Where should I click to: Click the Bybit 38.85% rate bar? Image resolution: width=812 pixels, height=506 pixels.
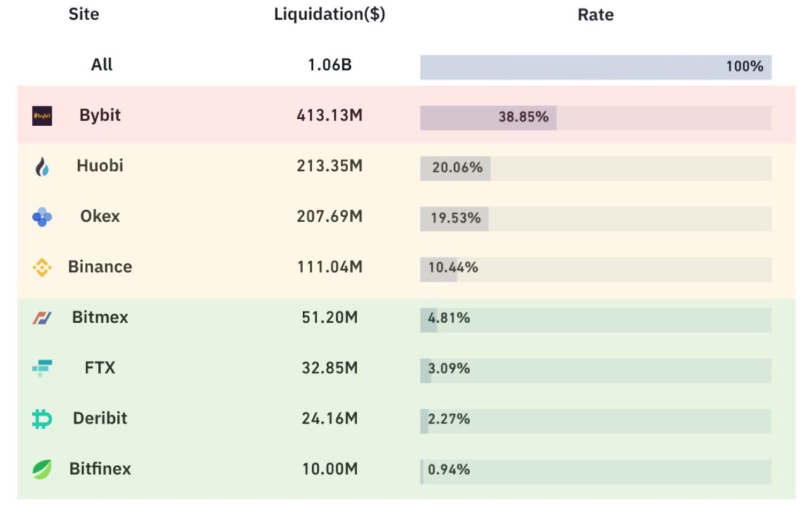click(595, 117)
